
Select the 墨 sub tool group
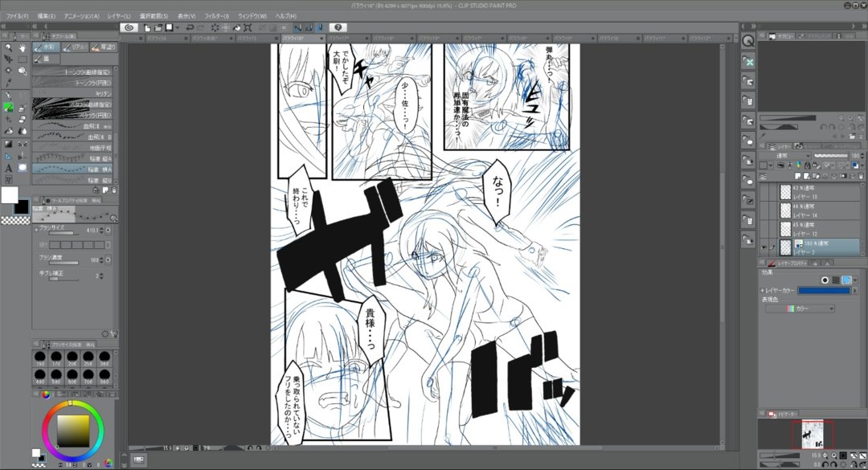click(x=46, y=59)
